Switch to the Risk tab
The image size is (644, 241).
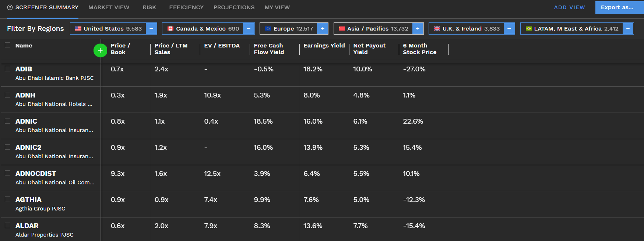149,7
